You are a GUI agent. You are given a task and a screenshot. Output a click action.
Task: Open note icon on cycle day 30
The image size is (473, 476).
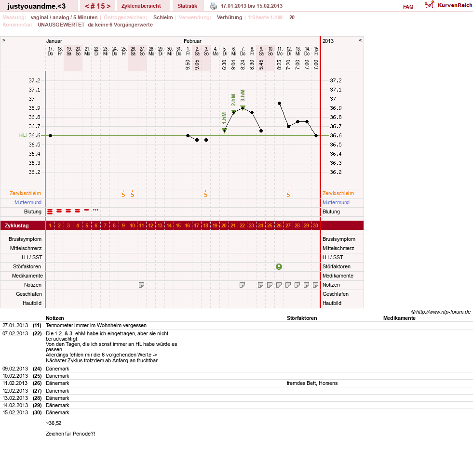pos(315,285)
